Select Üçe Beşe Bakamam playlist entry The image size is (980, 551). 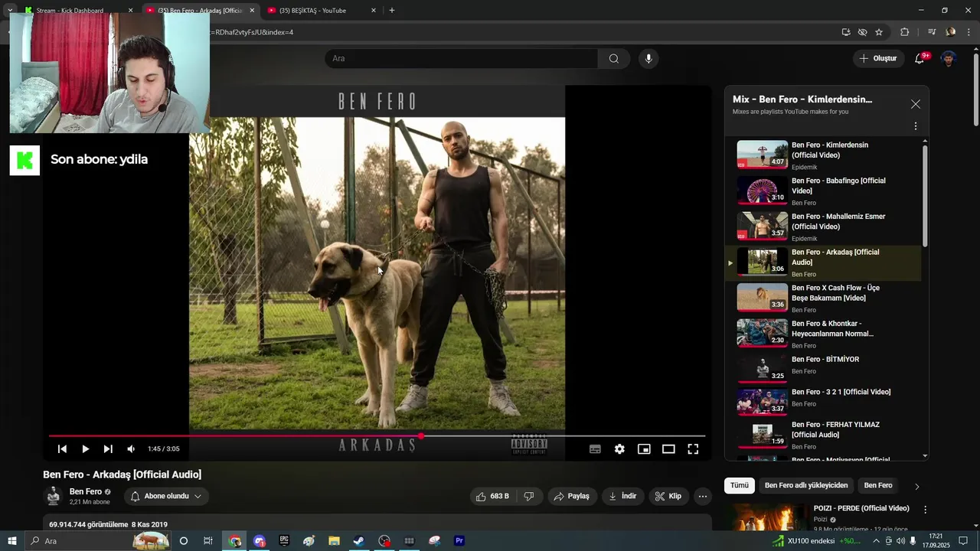pos(823,298)
